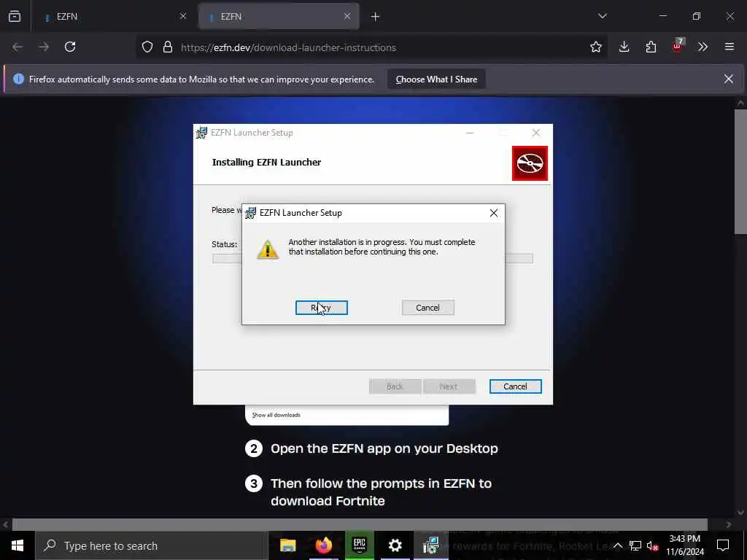Viewport: 747px width, 560px height.
Task: Show site security padlock info
Action: pyautogui.click(x=168, y=47)
